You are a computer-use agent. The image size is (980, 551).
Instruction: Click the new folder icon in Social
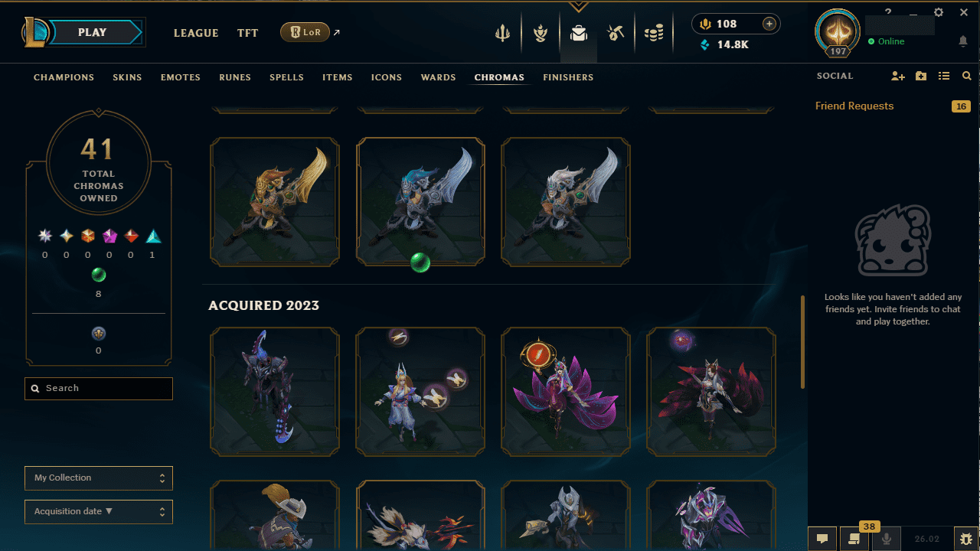point(921,77)
